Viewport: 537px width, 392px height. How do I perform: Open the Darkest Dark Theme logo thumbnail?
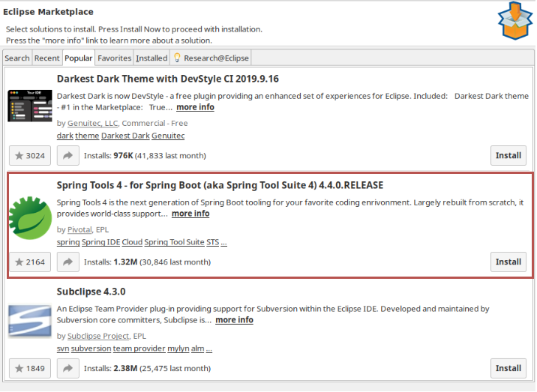click(x=30, y=106)
